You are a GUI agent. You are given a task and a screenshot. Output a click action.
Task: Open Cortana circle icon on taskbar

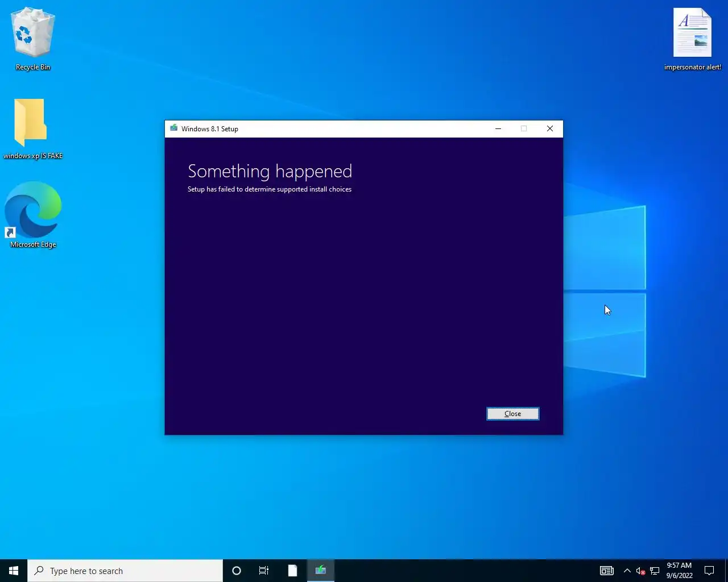(237, 571)
